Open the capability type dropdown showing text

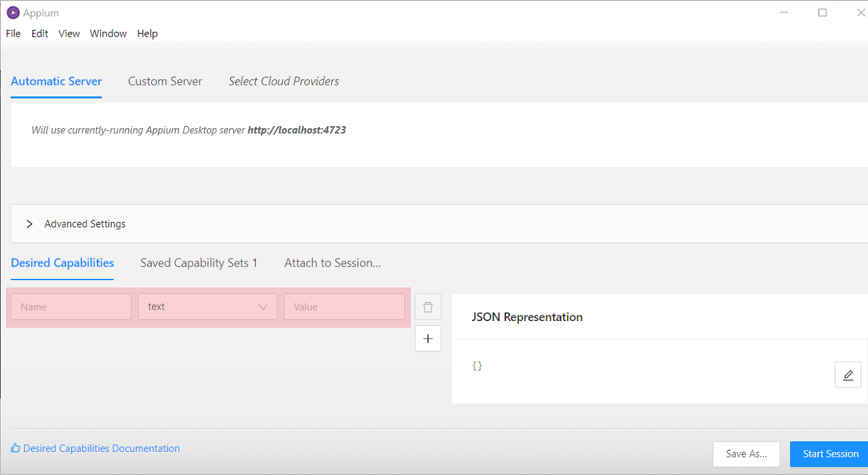pos(208,307)
